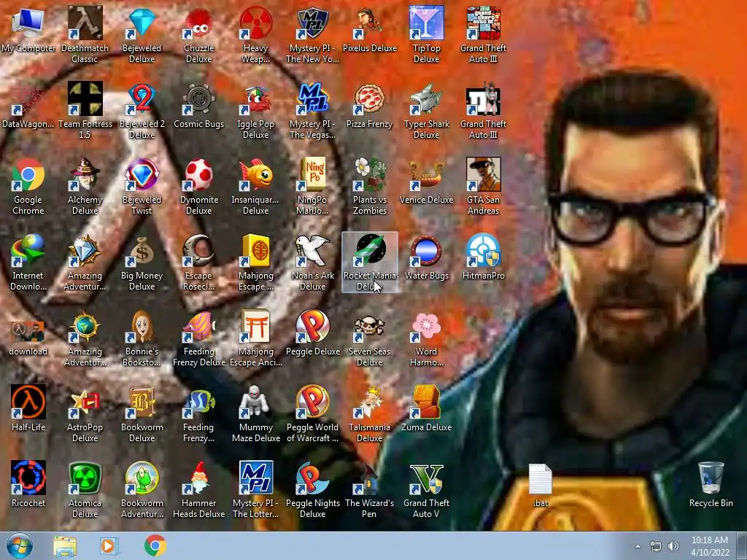747x560 pixels.
Task: Select Big Money Deluxe money bag
Action: tap(142, 250)
